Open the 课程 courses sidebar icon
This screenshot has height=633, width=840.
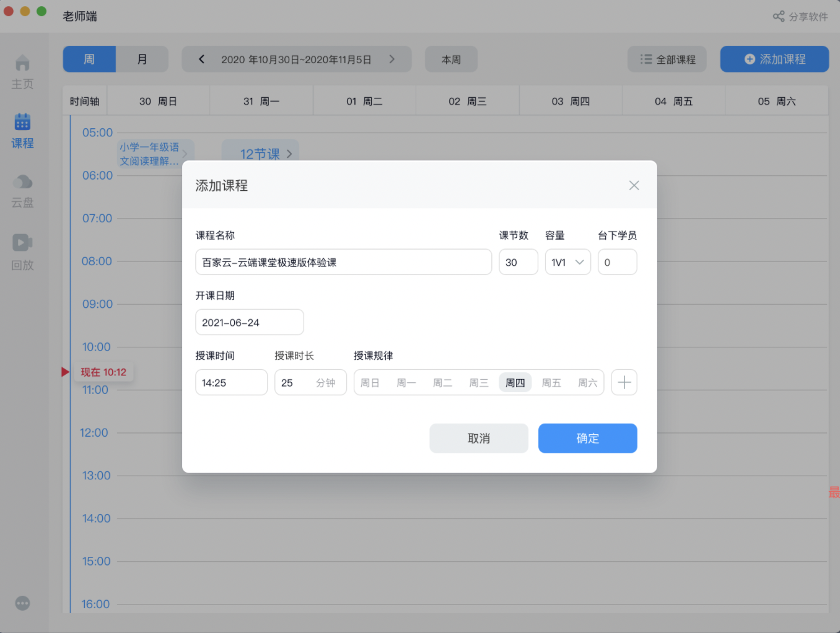pos(22,131)
